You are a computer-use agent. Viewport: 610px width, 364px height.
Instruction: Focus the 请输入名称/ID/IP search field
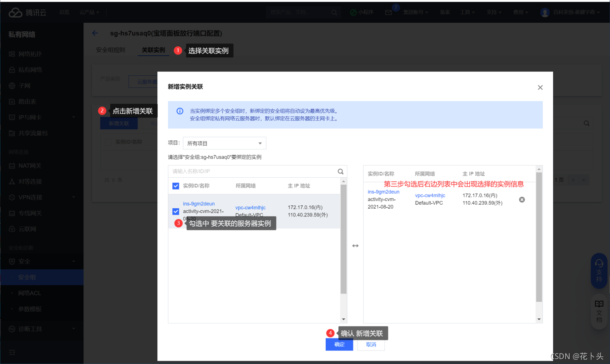(253, 171)
